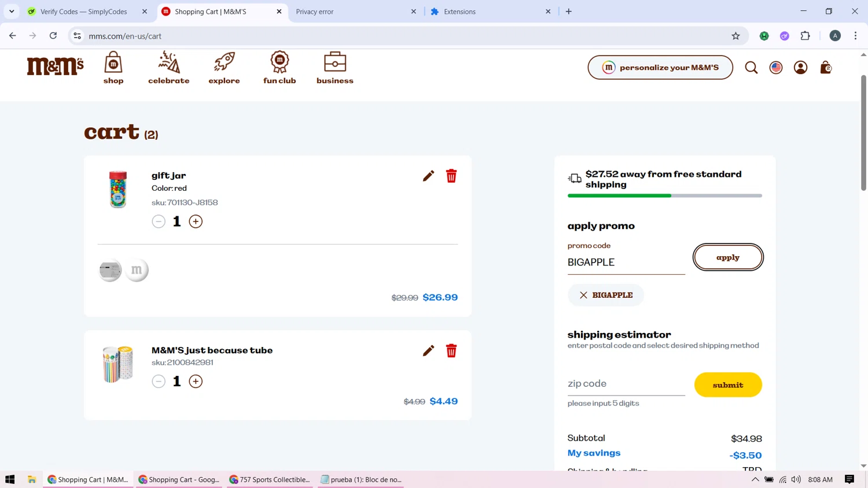Viewport: 868px width, 488px height.
Task: Click the just because tube image
Action: pyautogui.click(x=117, y=364)
